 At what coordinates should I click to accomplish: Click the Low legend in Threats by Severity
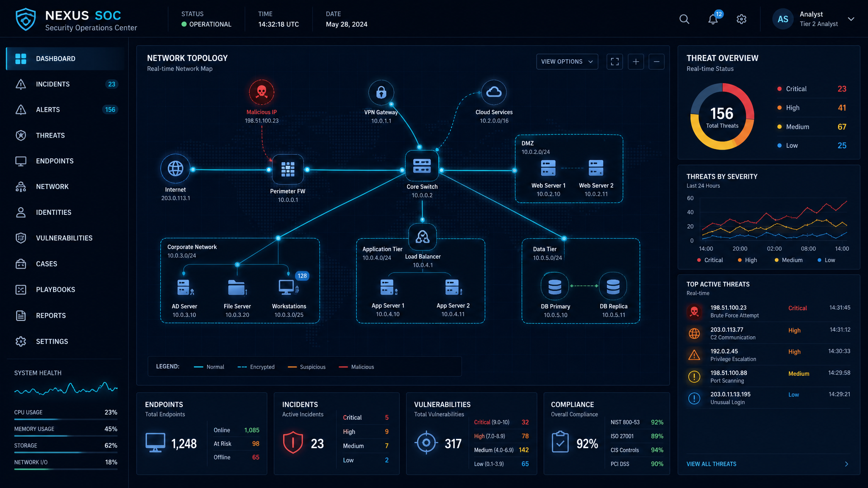tap(826, 260)
